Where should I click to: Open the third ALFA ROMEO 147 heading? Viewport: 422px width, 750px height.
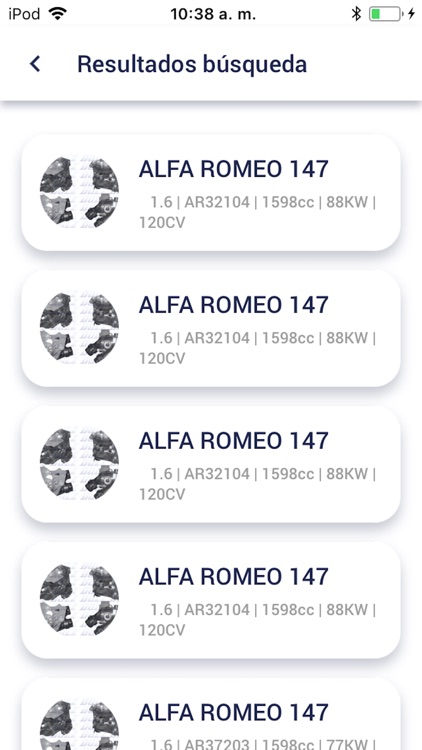(233, 441)
